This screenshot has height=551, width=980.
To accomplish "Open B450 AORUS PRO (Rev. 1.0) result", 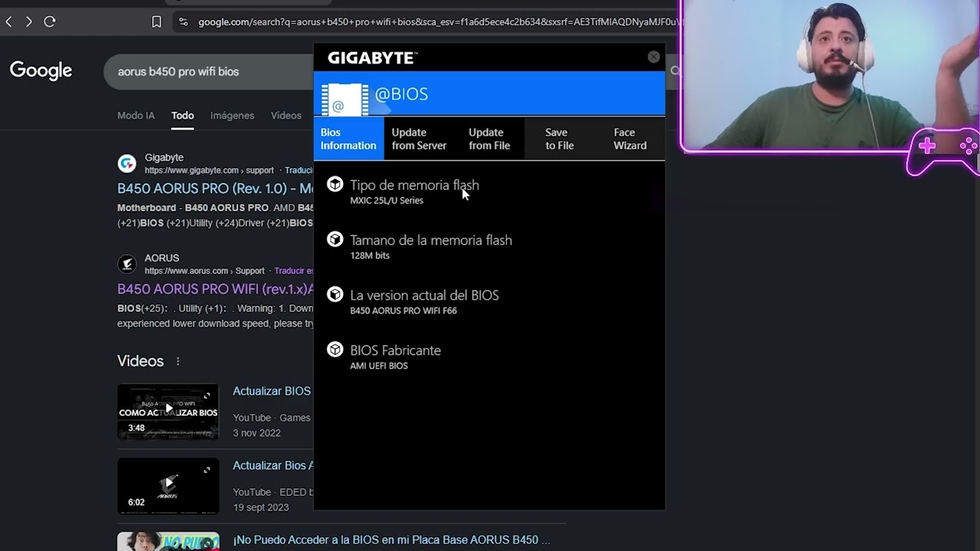I will 215,188.
